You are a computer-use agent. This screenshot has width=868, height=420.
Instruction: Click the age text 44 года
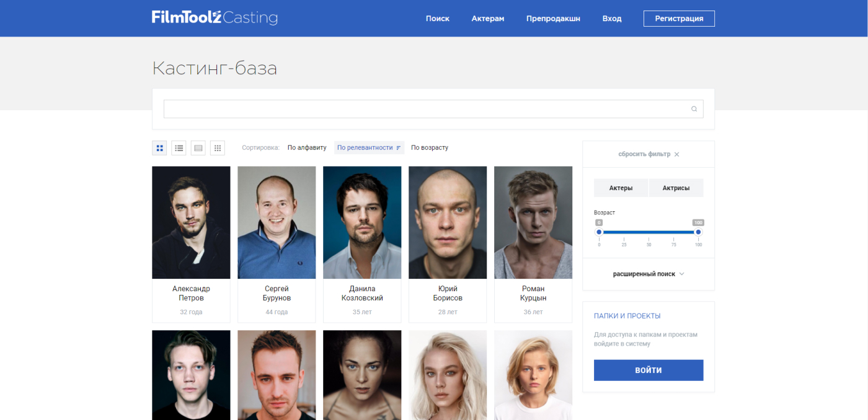[x=277, y=312]
